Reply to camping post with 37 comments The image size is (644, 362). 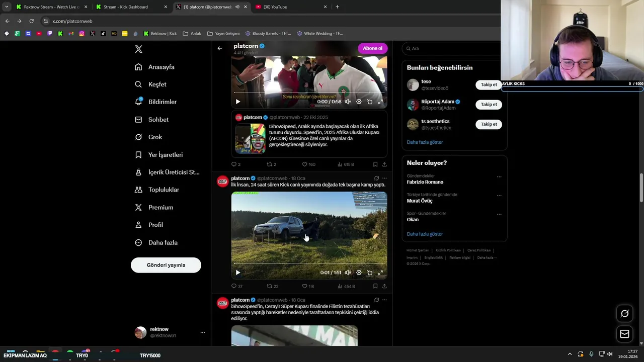tap(236, 286)
